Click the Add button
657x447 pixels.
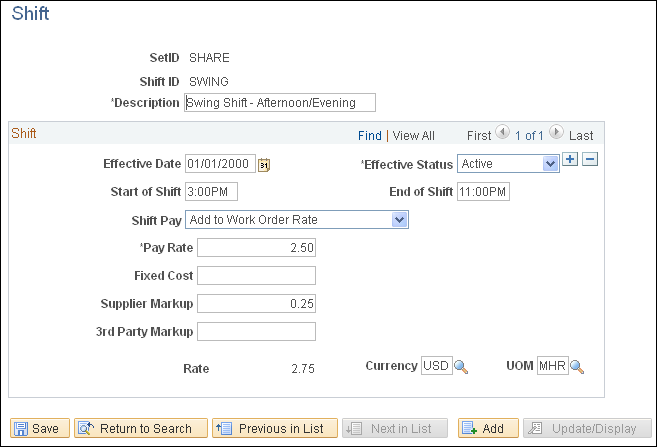(488, 428)
